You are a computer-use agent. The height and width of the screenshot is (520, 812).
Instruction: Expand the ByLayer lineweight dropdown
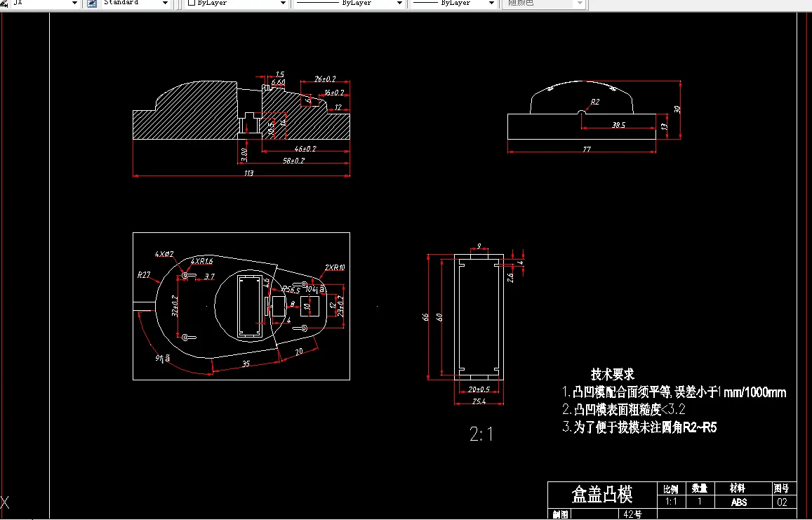[x=491, y=3]
